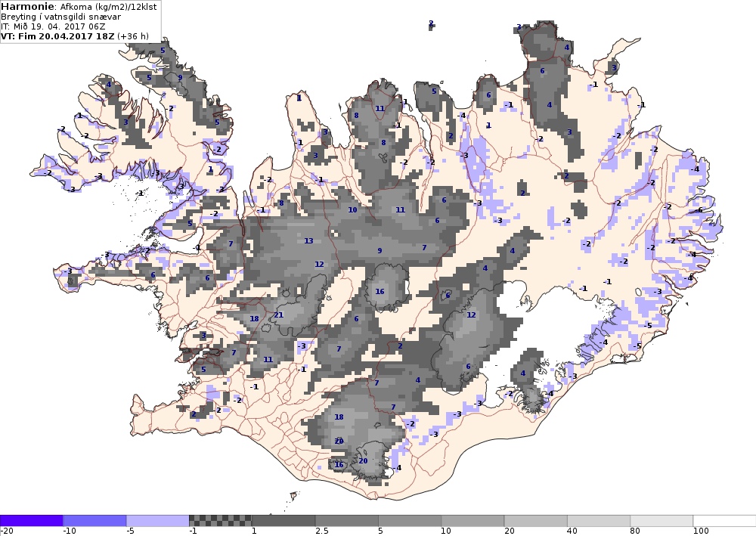This screenshot has width=756, height=536.
Task: Select the palest grey legend swatch between 80 and 100
Action: click(661, 521)
